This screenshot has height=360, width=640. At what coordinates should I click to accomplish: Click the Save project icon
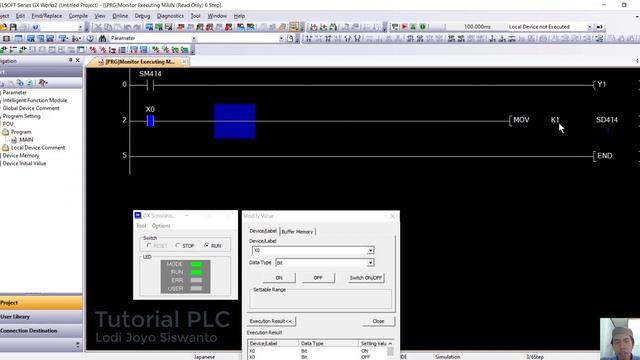13,27
